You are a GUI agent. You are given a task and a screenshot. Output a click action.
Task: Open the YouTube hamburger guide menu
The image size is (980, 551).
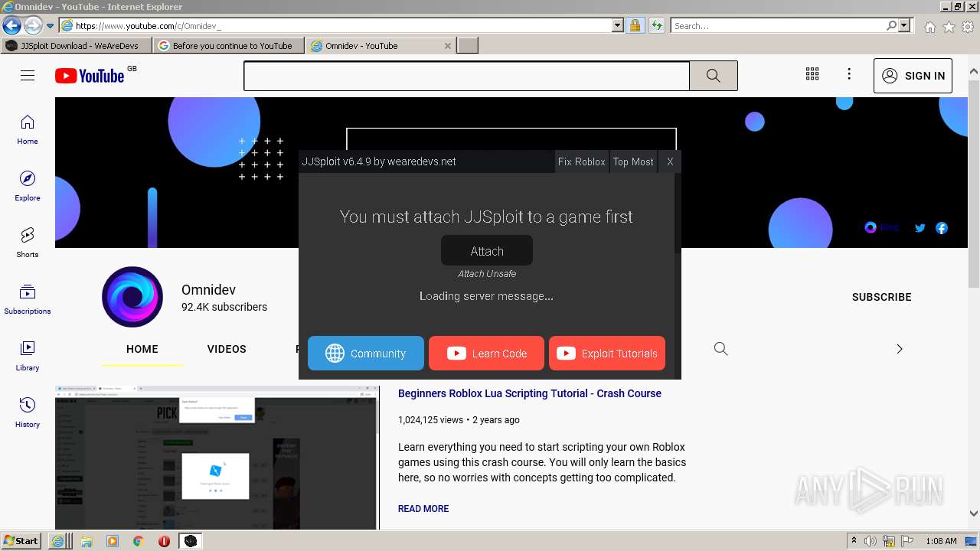coord(28,76)
